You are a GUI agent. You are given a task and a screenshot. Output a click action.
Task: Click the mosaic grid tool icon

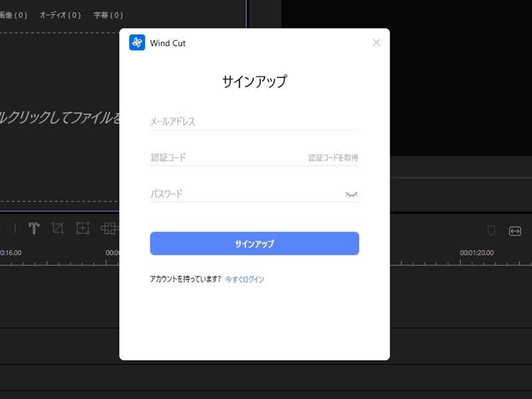[x=109, y=228]
